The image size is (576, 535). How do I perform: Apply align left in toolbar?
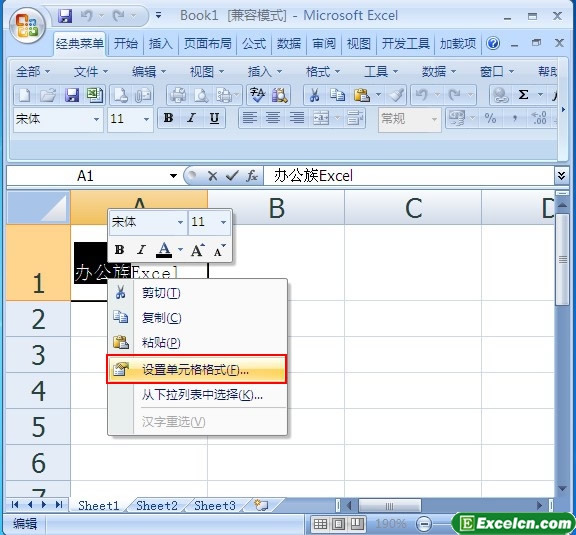tap(249, 118)
